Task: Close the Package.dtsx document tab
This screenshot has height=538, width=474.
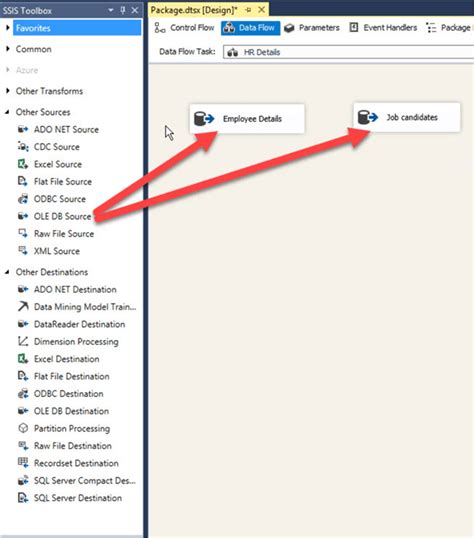Action: (x=262, y=10)
